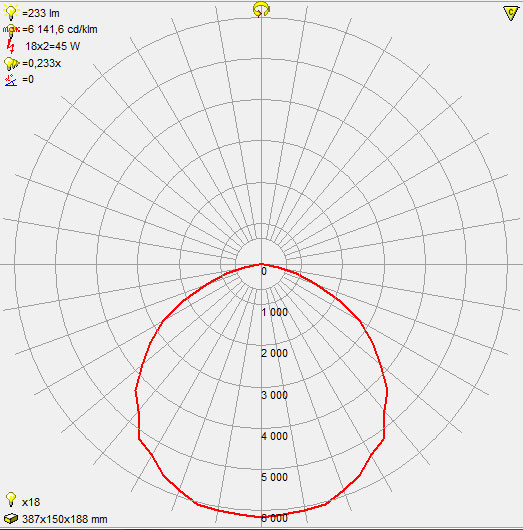Screen dimensions: 523x530
Task: Select the 233 lm flux value
Action: (41, 13)
